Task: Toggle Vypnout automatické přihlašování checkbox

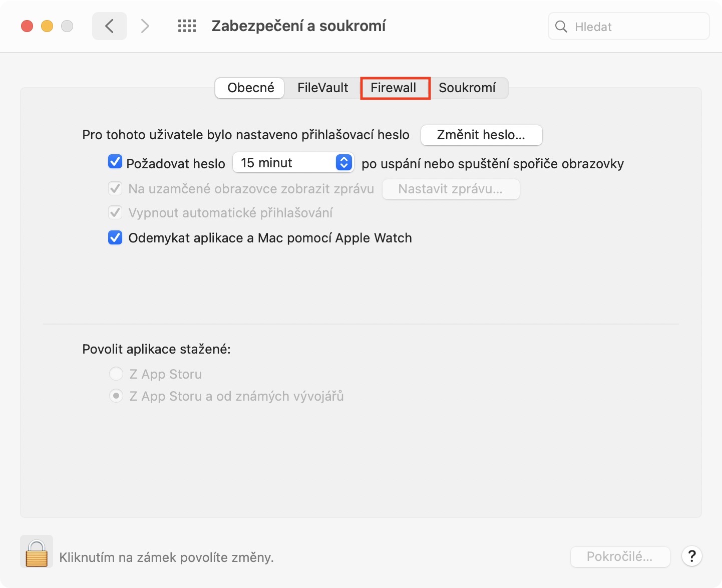Action: pos(115,212)
